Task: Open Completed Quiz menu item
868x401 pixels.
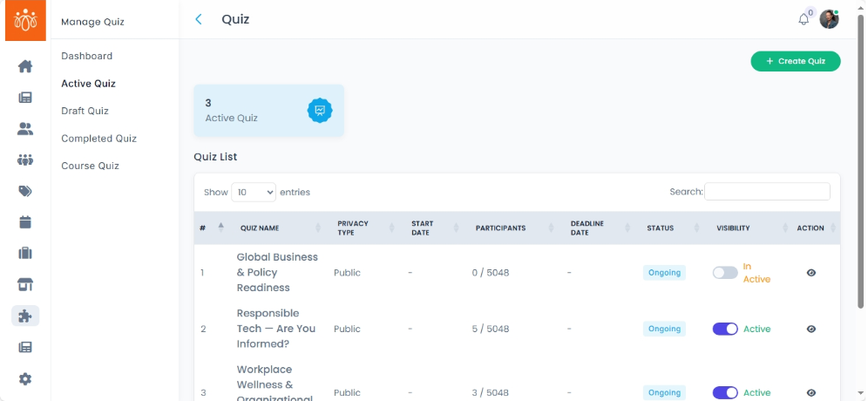Action: (x=98, y=139)
